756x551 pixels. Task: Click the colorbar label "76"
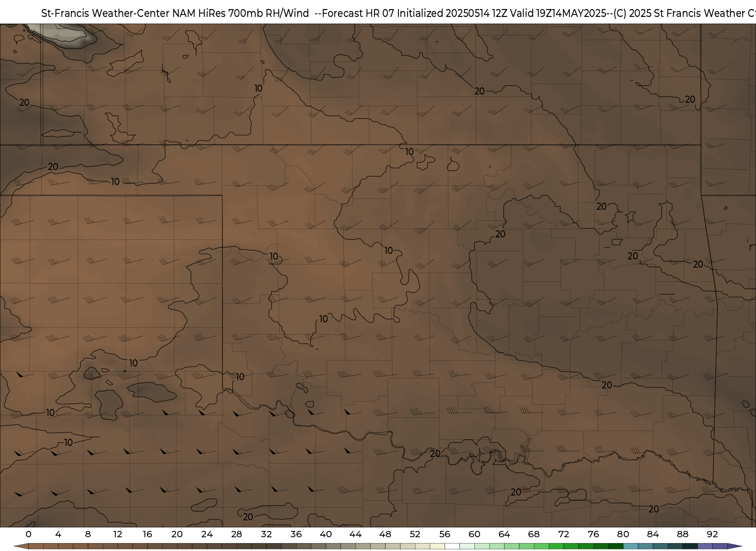point(593,534)
